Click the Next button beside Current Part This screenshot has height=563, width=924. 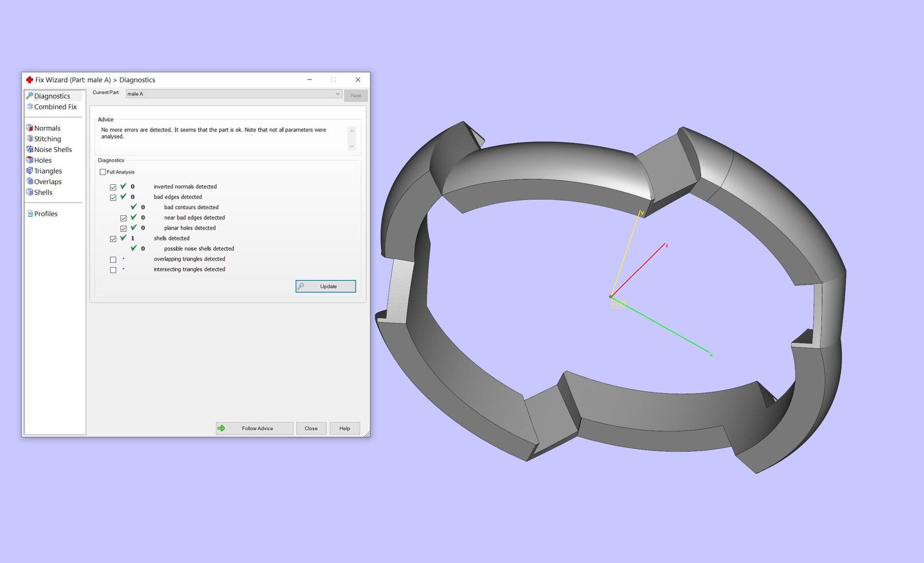(x=356, y=96)
